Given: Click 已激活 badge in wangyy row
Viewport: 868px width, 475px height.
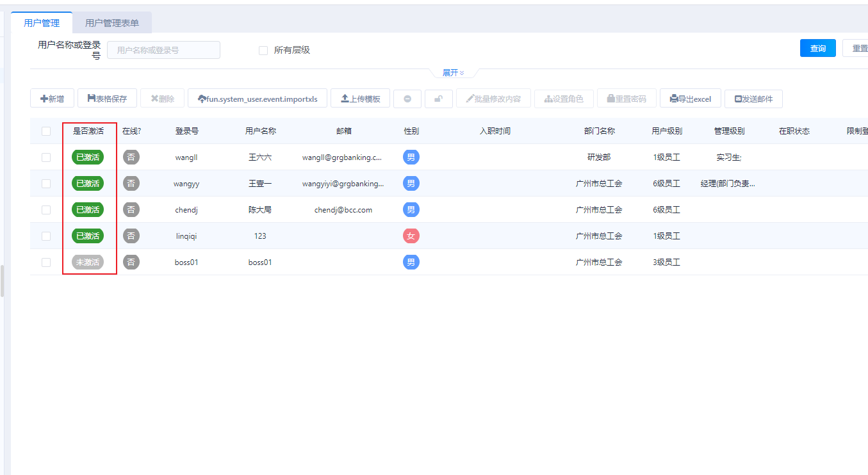Looking at the screenshot, I should pos(88,184).
